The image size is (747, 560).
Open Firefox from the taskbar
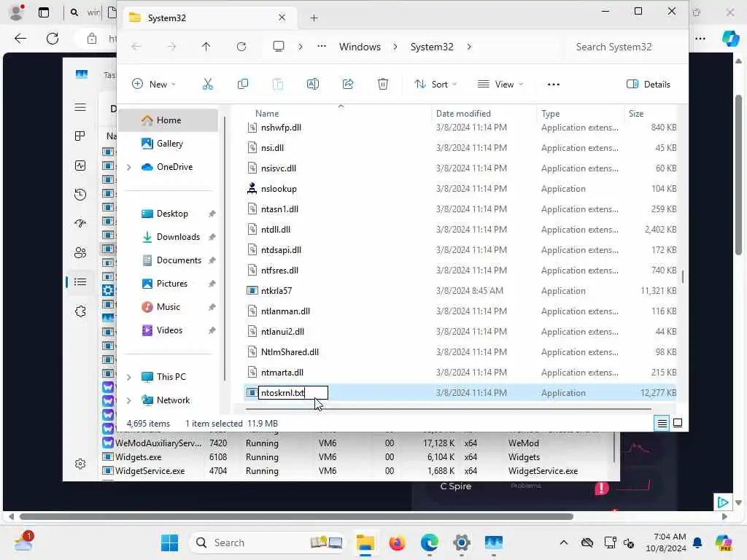(x=397, y=542)
